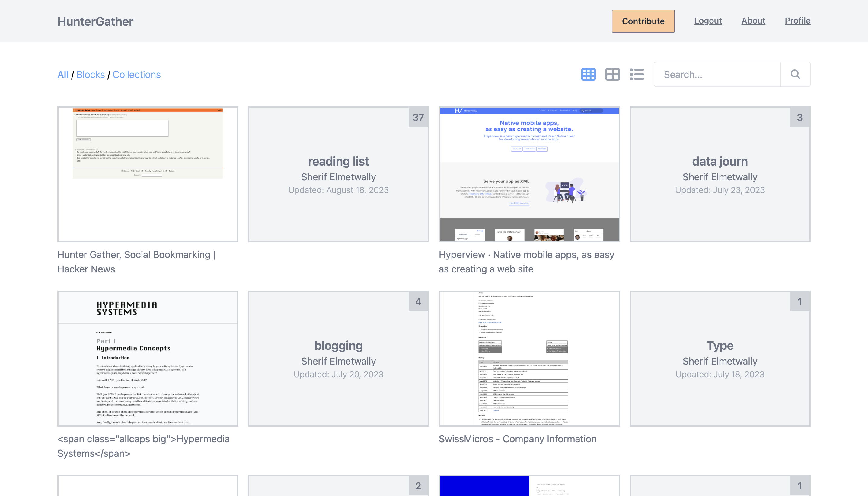Click 'Updated: July 23, 2023' text

coord(720,190)
